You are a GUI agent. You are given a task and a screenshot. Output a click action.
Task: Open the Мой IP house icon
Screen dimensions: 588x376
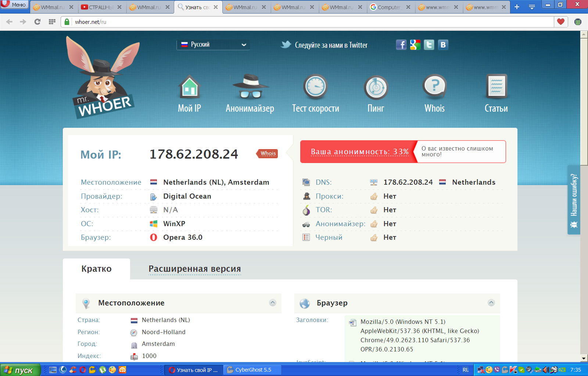[190, 87]
